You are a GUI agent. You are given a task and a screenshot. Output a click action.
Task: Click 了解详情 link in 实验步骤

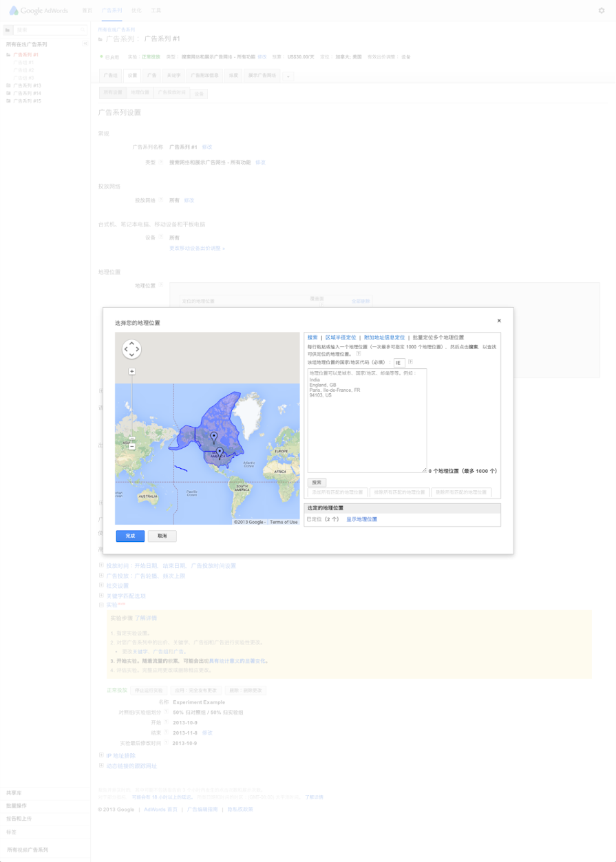pos(145,618)
